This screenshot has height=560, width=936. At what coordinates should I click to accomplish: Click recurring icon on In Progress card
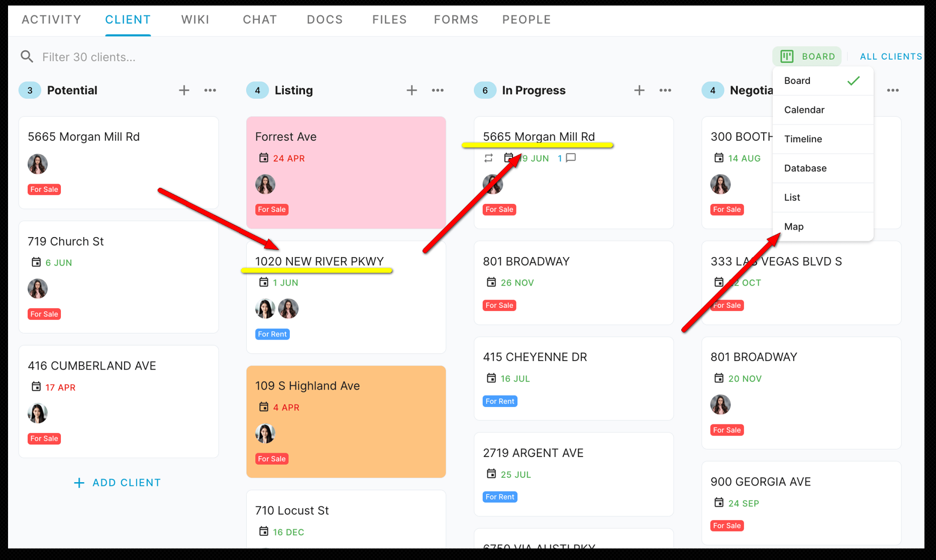488,158
